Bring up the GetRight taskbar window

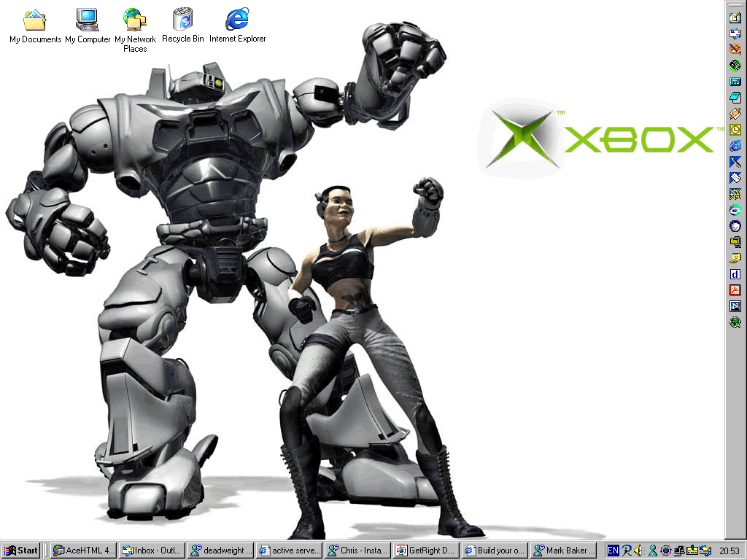(426, 551)
